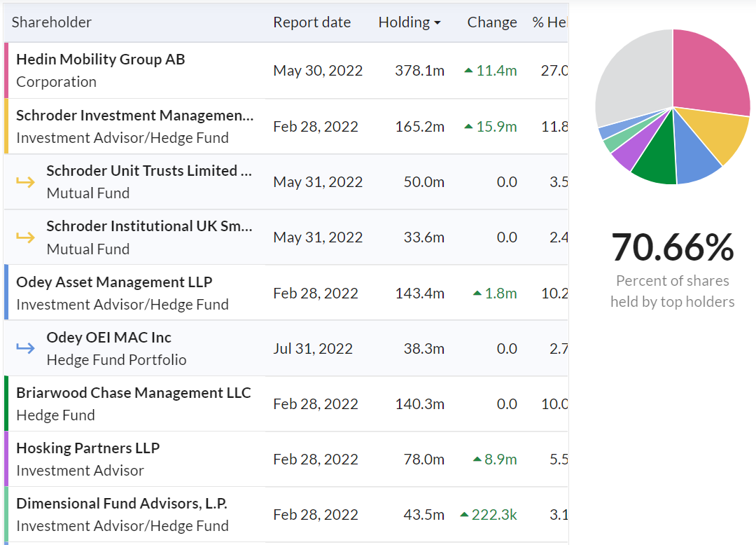The height and width of the screenshot is (545, 756).
Task: Open Dimensional Fund Advisors, L.P. entry
Action: click(x=122, y=504)
